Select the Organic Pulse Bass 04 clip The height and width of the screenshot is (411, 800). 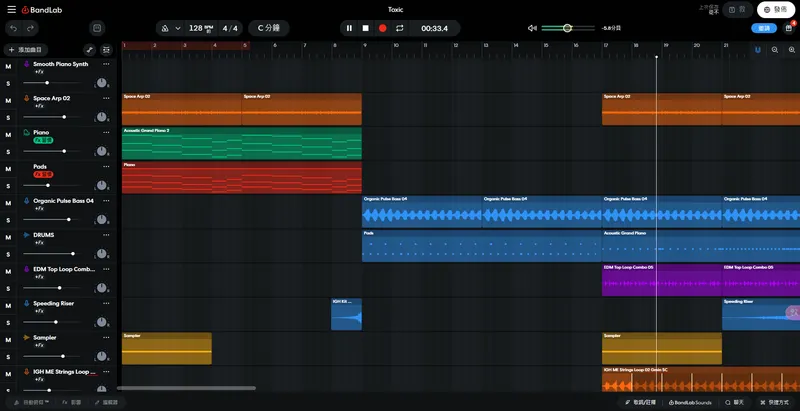tap(421, 212)
